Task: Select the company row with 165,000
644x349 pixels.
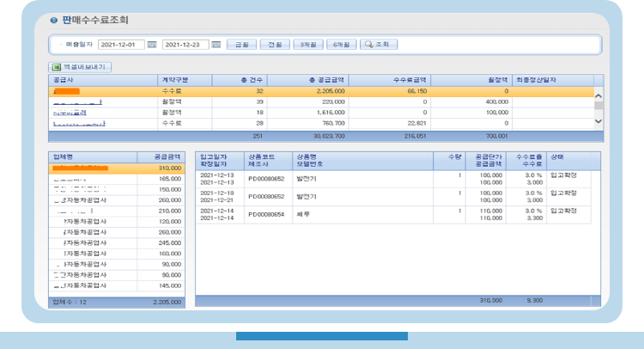Action: coord(117,179)
